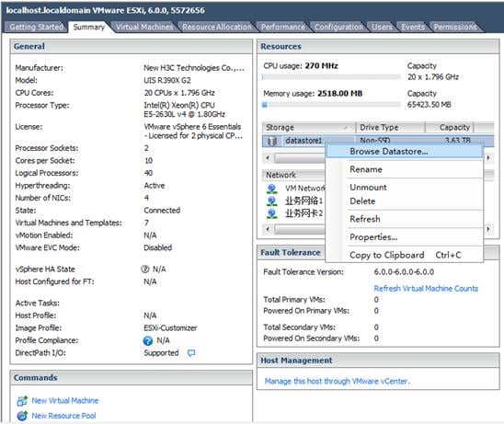
Task: Click the datastore1 storage icon
Action: click(272, 141)
